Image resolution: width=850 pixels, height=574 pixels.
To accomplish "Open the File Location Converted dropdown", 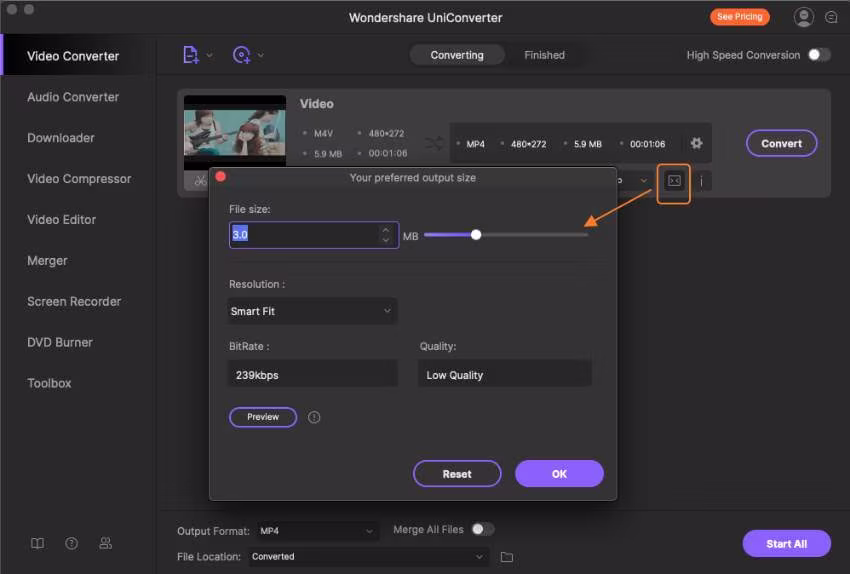I will coord(368,557).
